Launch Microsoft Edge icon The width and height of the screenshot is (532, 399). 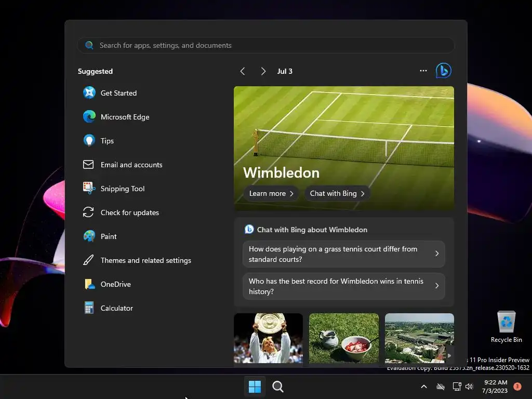pos(89,117)
